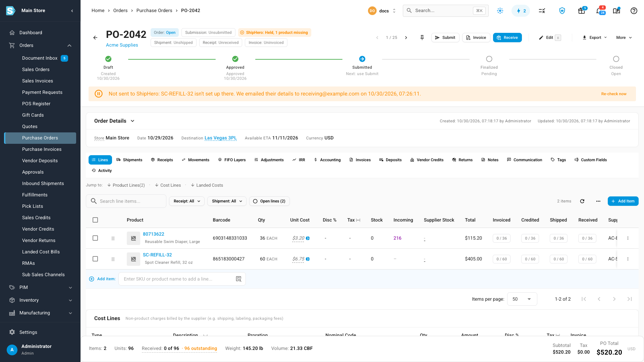
Task: Click the Finalized step in progress tracker
Action: tap(489, 66)
